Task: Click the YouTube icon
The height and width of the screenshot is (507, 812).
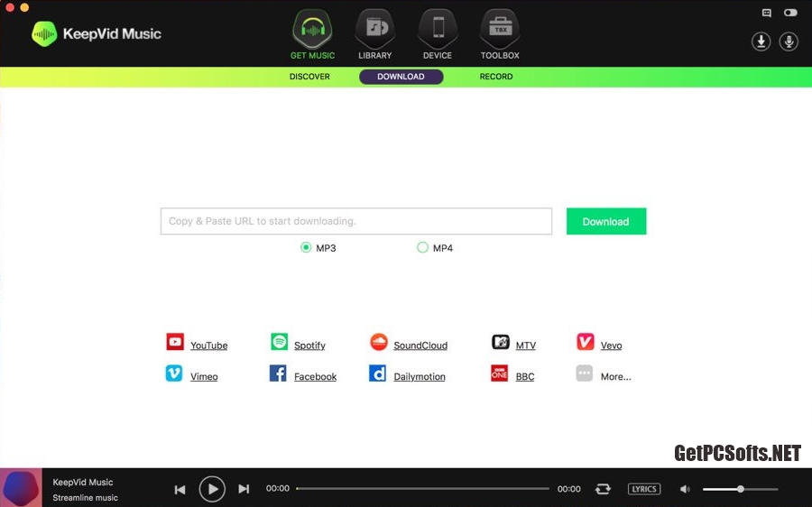Action: pos(175,342)
